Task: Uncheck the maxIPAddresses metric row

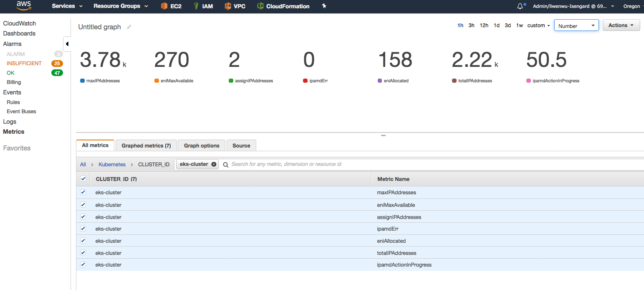Action: (83, 192)
